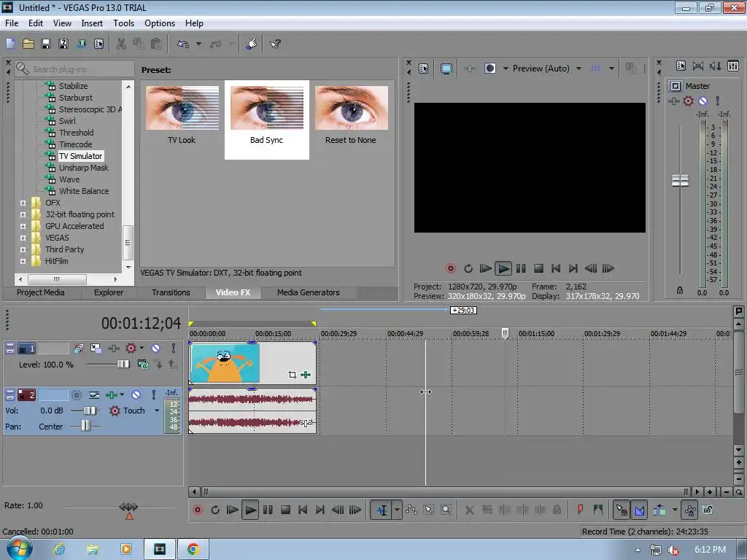Toggle Mute on audio track 2
This screenshot has height=560, width=747.
coord(136,394)
